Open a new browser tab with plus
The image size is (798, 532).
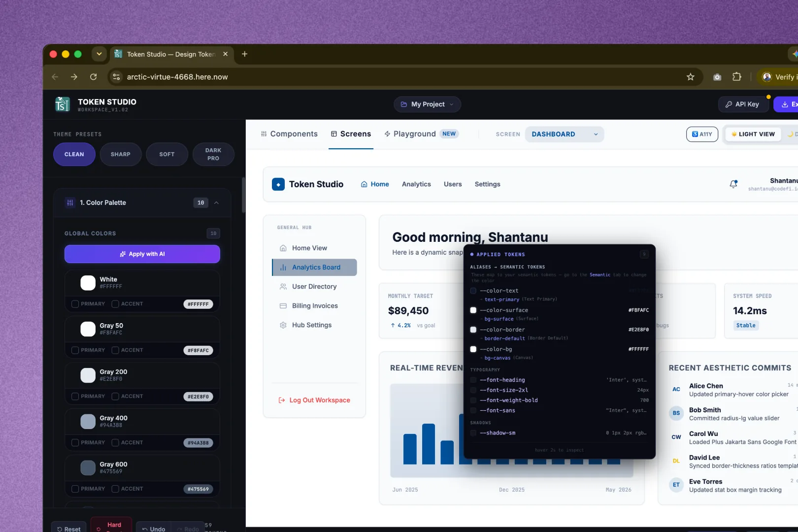(244, 54)
